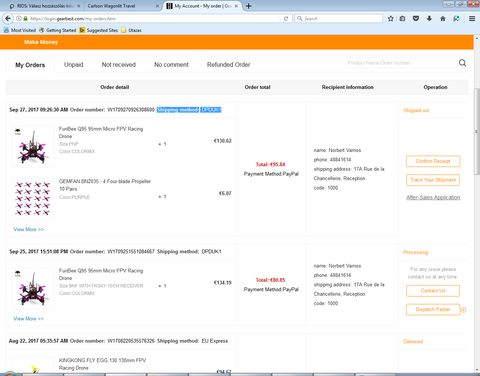Screen dimensions: 480x376
Task: Show Unpaid orders tab
Action: pyautogui.click(x=74, y=65)
